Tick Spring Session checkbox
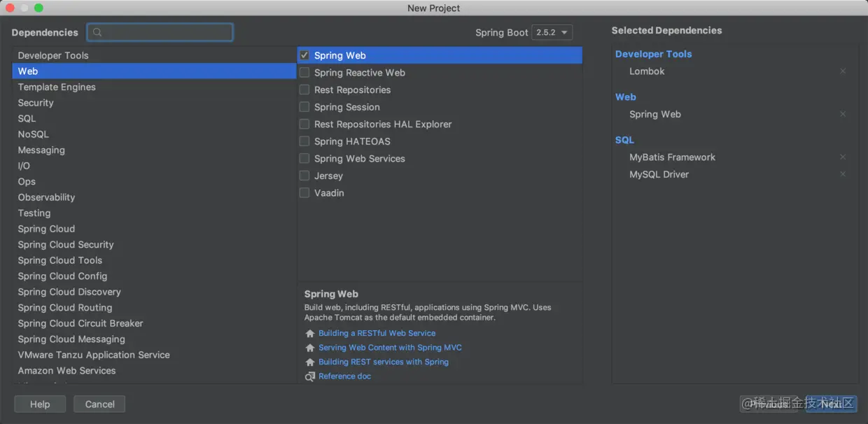Image resolution: width=868 pixels, height=424 pixels. [304, 107]
